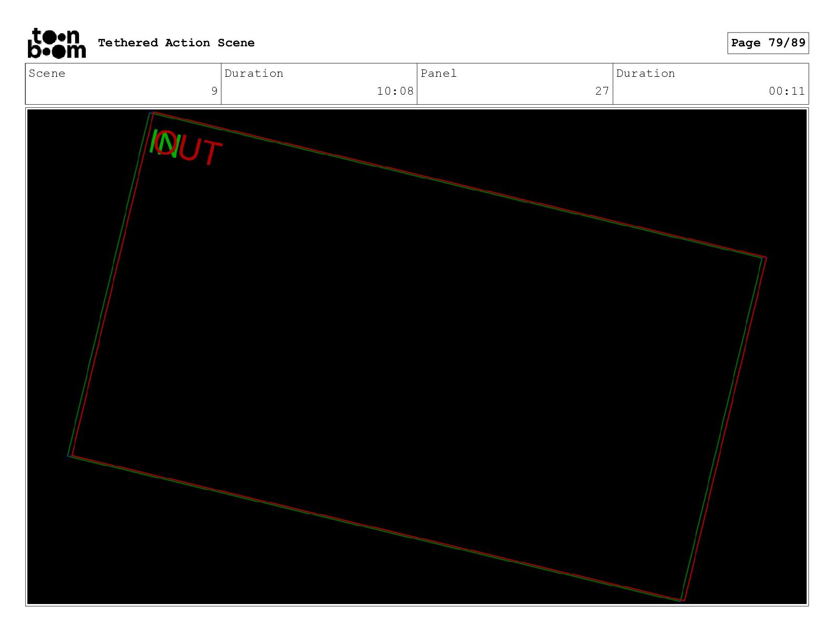Select panel number value '27'
This screenshot has height=644, width=834.
602,91
